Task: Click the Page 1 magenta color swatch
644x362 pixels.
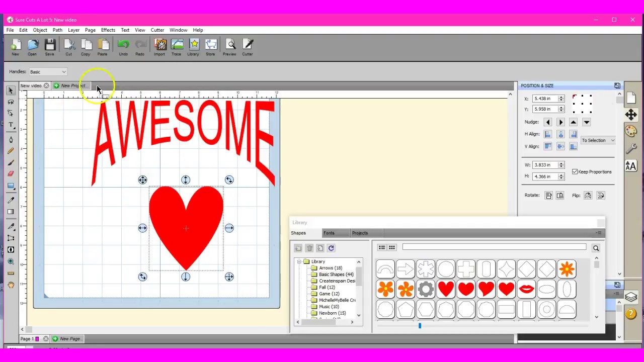Action: pyautogui.click(x=37, y=339)
